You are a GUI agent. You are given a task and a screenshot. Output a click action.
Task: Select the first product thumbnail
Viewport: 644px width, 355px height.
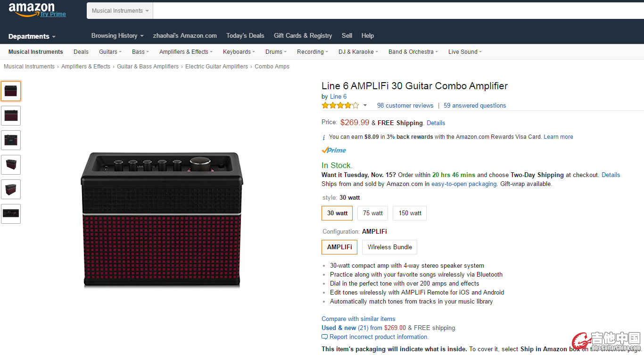pyautogui.click(x=11, y=91)
